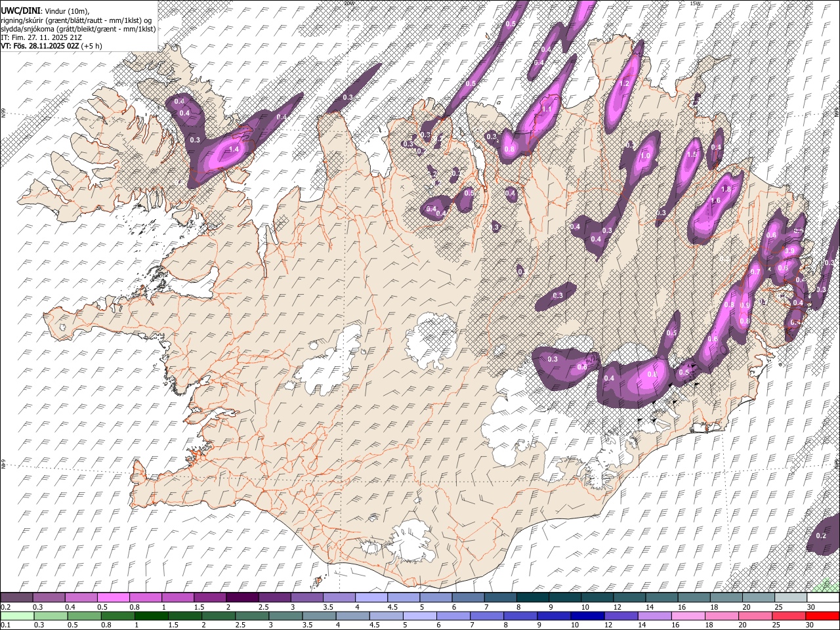Click the '1.8' precipitation value on the map
Screen dimensions: 840x630
coord(726,189)
